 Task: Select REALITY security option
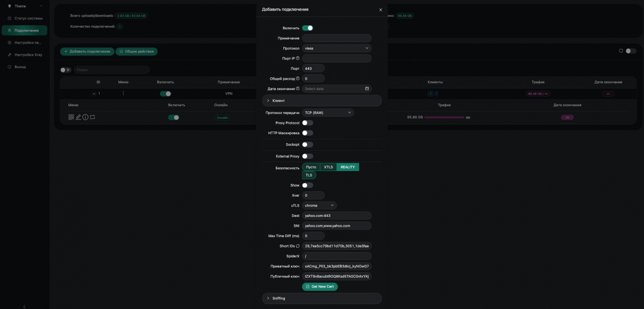(348, 167)
